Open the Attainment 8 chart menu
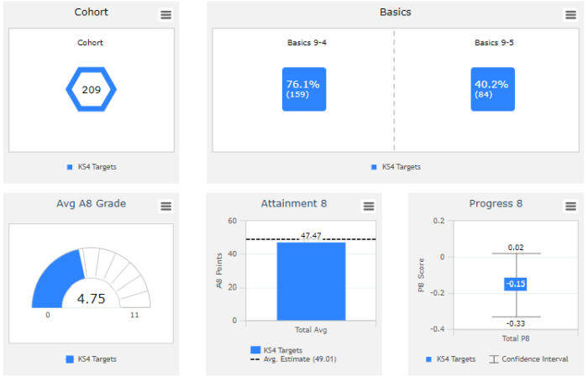This screenshot has height=382, width=588. point(369,206)
